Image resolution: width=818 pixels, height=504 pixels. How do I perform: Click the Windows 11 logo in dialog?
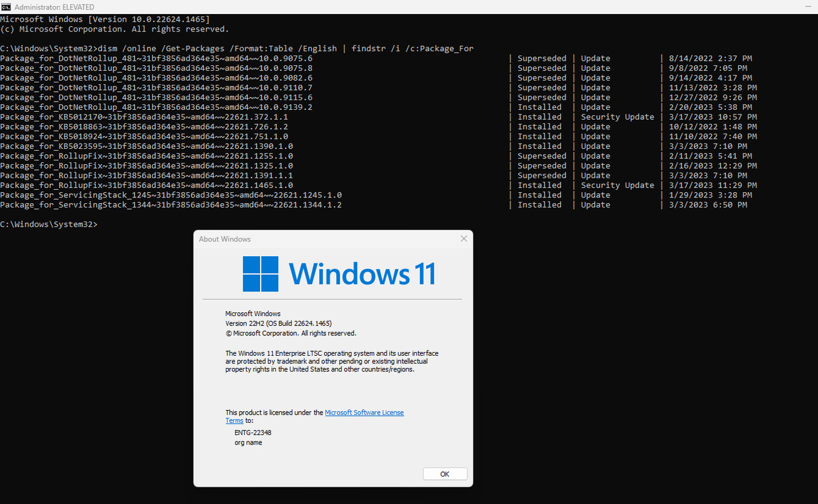(x=339, y=274)
